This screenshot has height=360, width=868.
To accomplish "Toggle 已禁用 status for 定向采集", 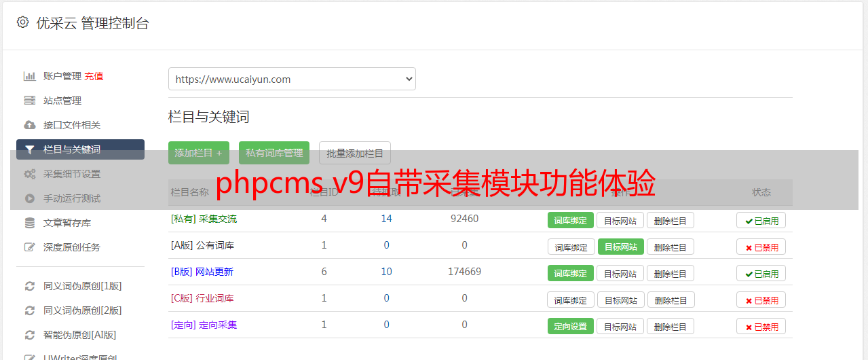I will point(761,326).
